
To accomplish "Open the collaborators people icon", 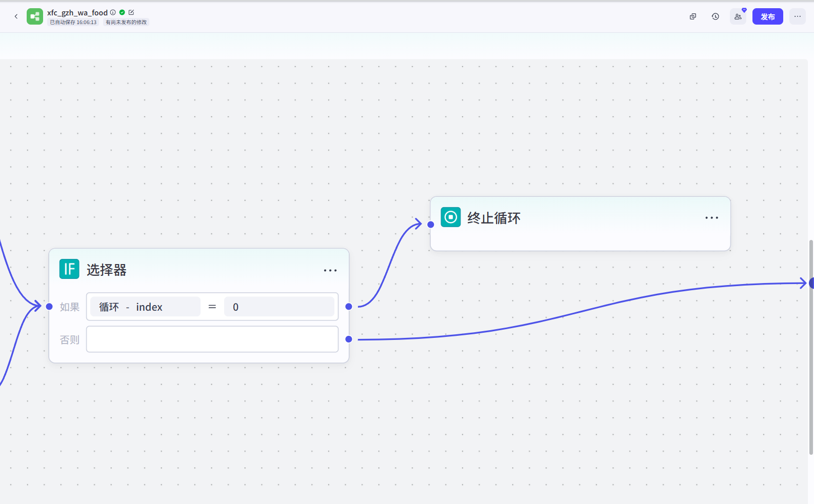I will pyautogui.click(x=738, y=16).
